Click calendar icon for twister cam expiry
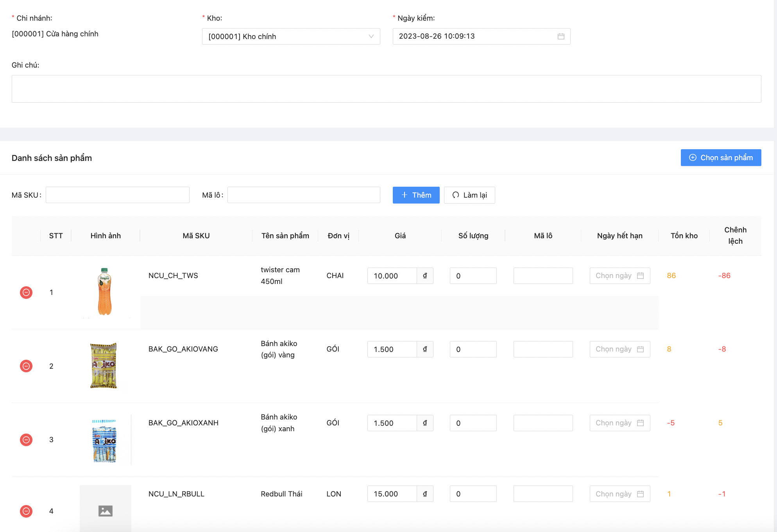This screenshot has height=532, width=777. coord(640,276)
